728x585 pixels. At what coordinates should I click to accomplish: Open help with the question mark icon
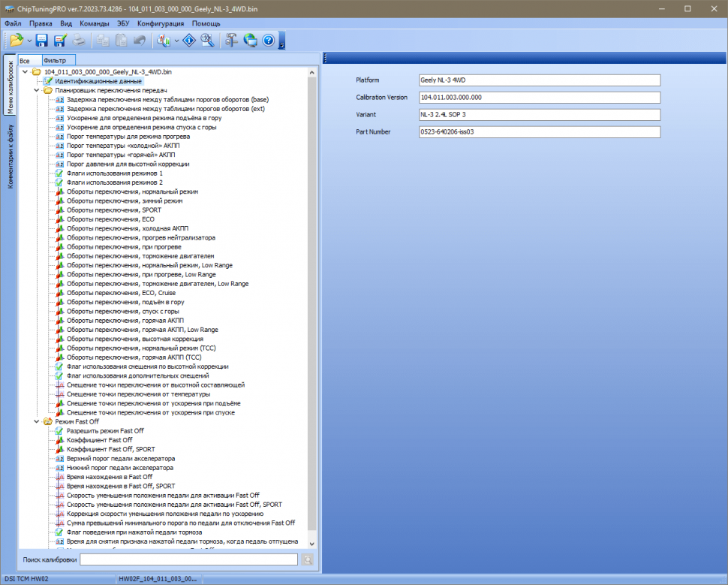point(268,40)
